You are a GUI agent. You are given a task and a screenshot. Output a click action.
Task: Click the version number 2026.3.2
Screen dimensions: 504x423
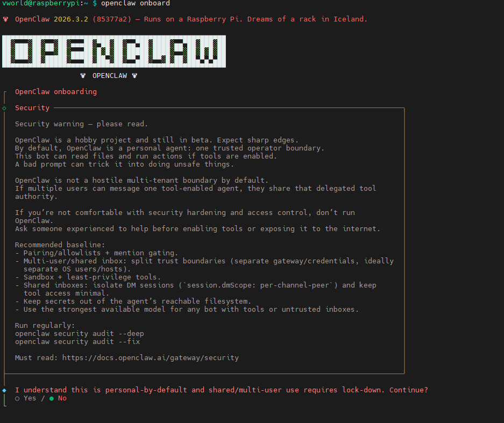(x=70, y=19)
